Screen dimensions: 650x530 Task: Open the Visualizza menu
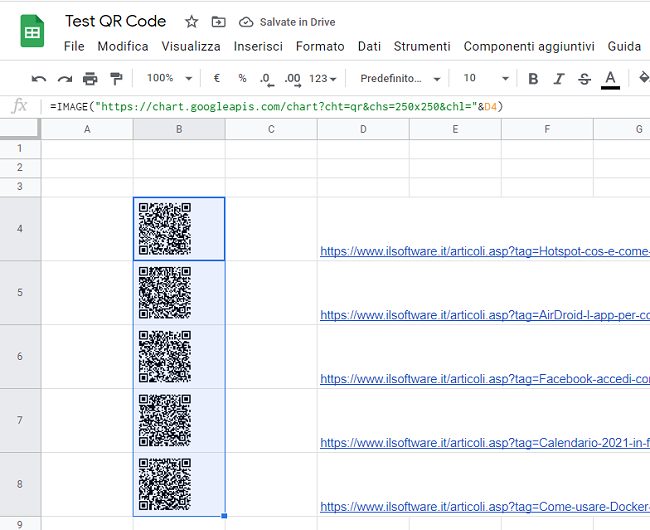point(191,46)
